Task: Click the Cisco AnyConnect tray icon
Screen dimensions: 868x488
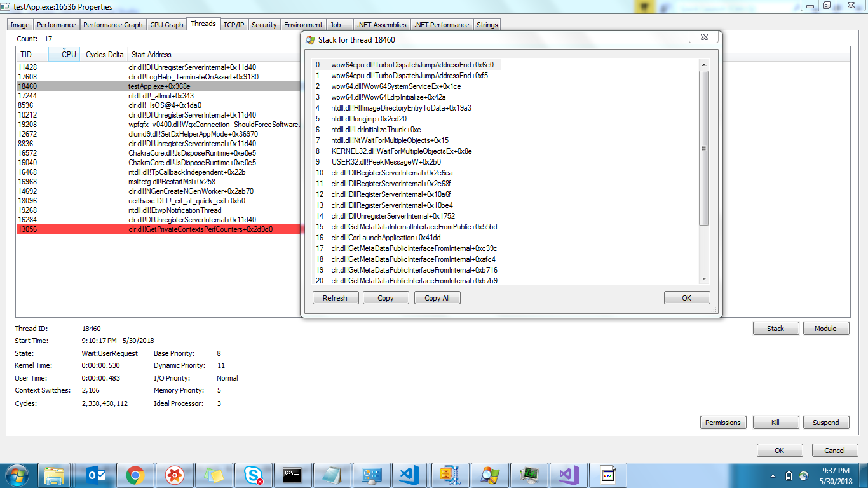Action: [803, 476]
